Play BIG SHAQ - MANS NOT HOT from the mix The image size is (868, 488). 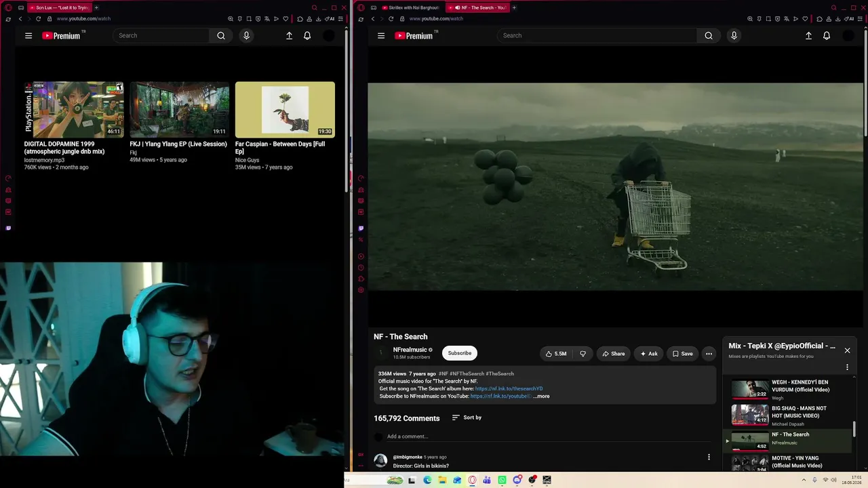tap(787, 415)
